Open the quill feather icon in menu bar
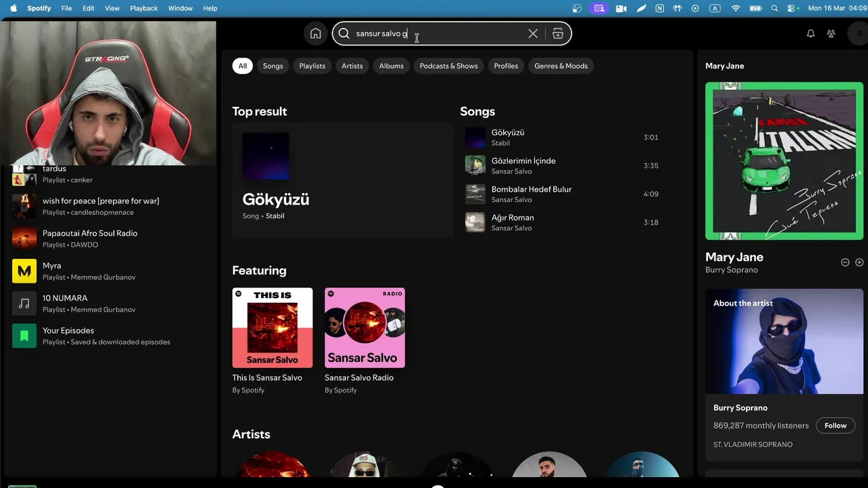 [642, 8]
